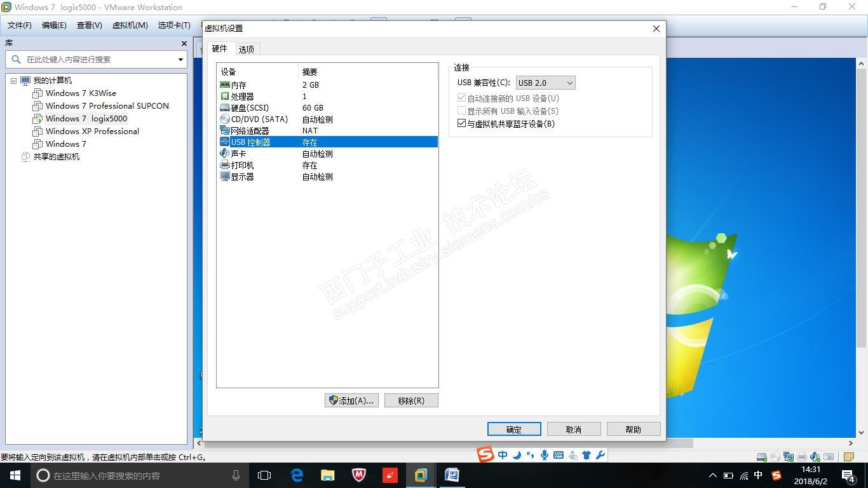The height and width of the screenshot is (488, 868).
Task: Open the 选项卡(T) menu
Action: 174,25
